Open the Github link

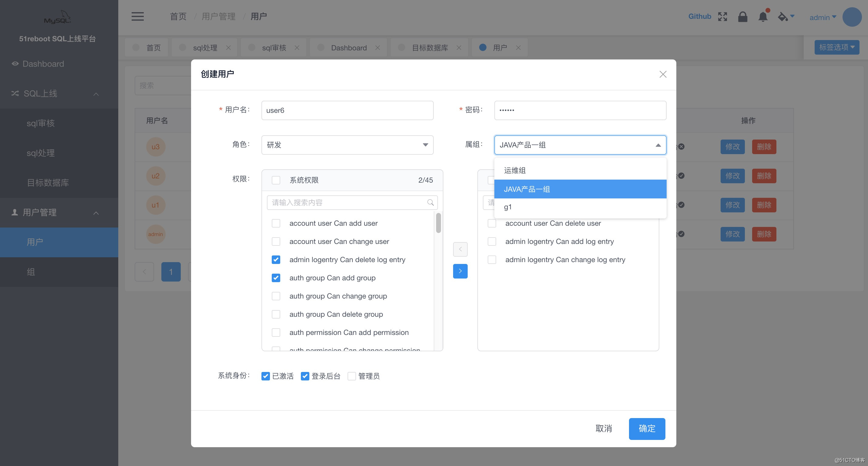click(x=699, y=16)
